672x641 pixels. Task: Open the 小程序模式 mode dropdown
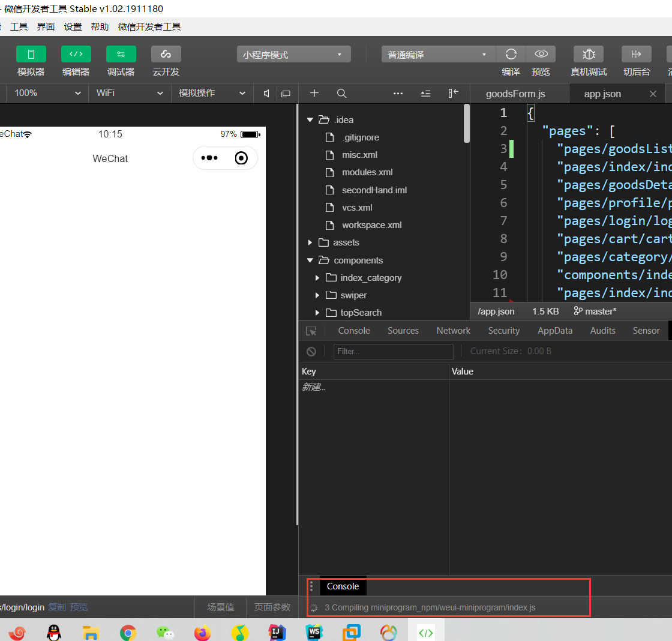293,55
